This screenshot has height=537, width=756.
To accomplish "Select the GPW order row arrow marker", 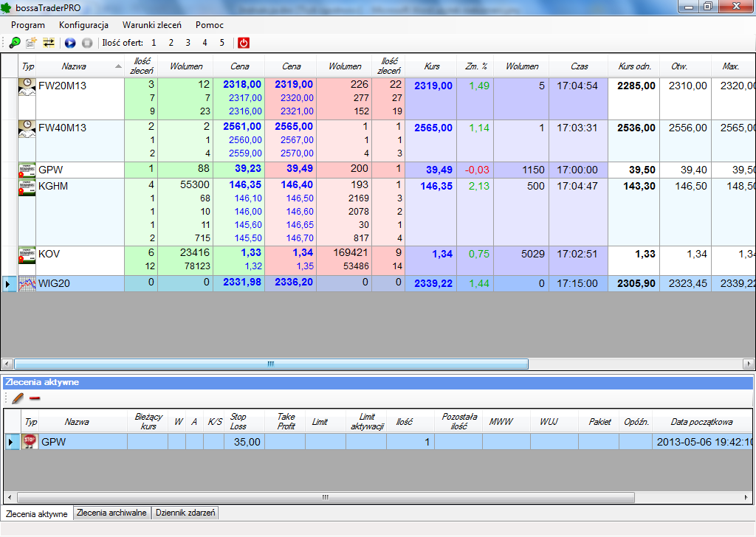I will pyautogui.click(x=11, y=442).
